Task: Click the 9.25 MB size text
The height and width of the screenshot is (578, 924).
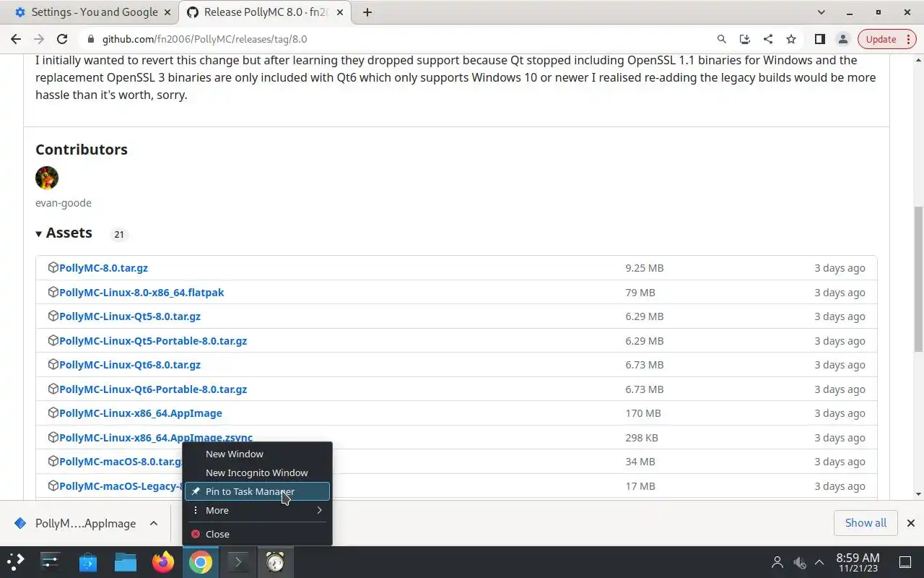Action: click(x=645, y=268)
